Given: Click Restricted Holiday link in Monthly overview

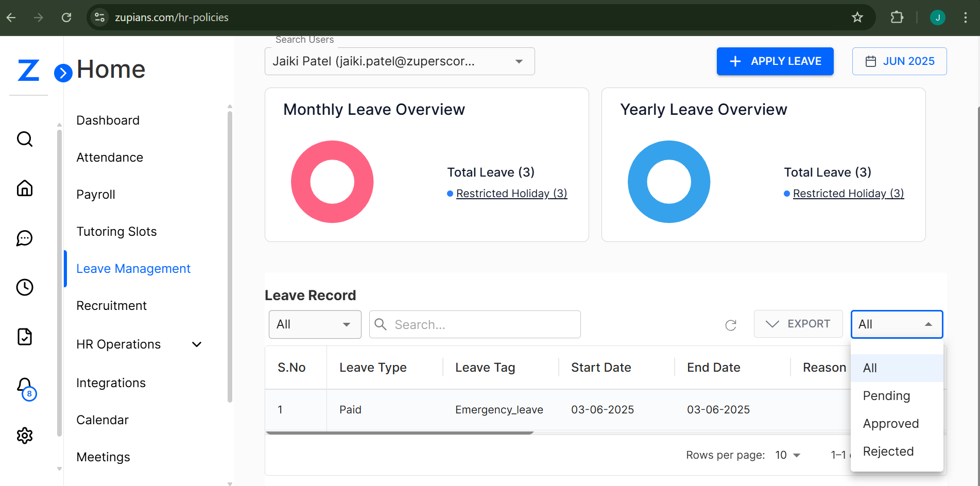Looking at the screenshot, I should click(511, 194).
